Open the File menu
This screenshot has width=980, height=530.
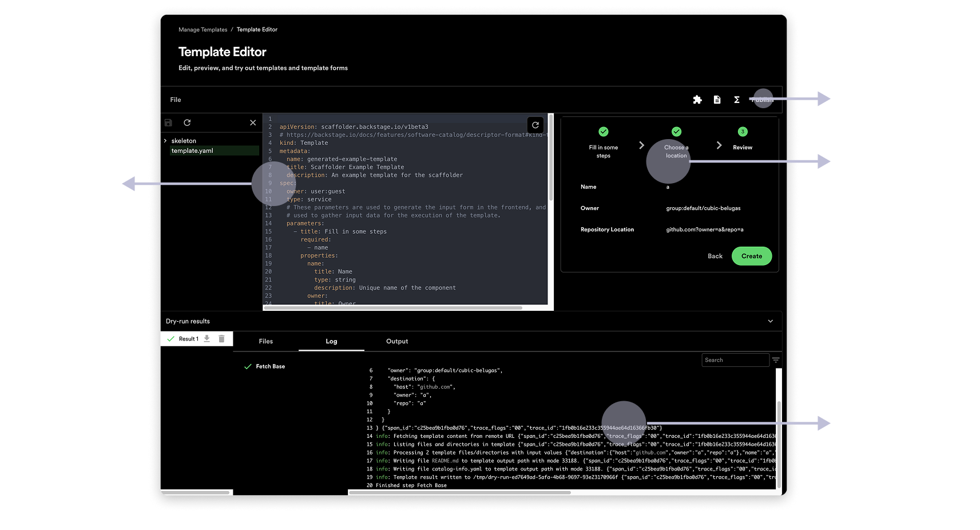[x=176, y=100]
